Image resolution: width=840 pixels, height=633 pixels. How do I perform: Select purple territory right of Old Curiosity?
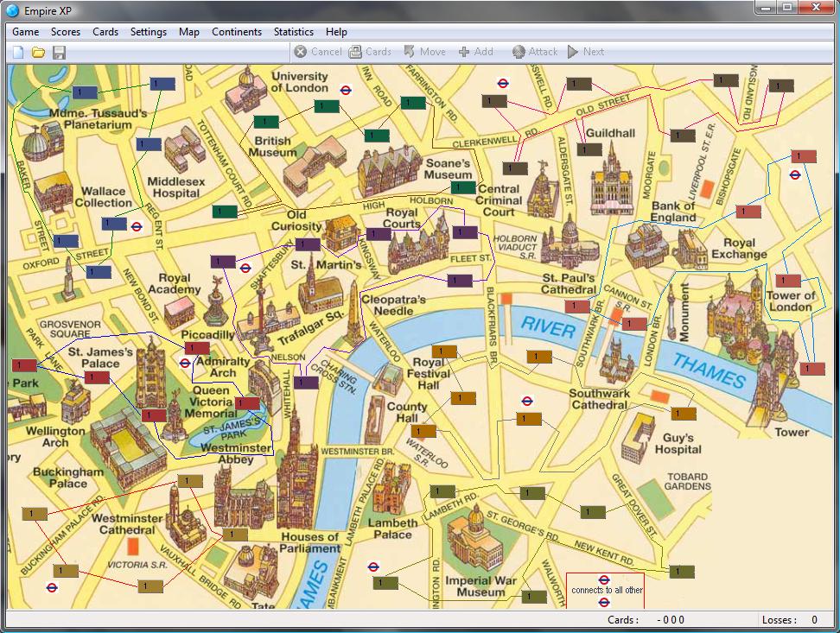[379, 234]
